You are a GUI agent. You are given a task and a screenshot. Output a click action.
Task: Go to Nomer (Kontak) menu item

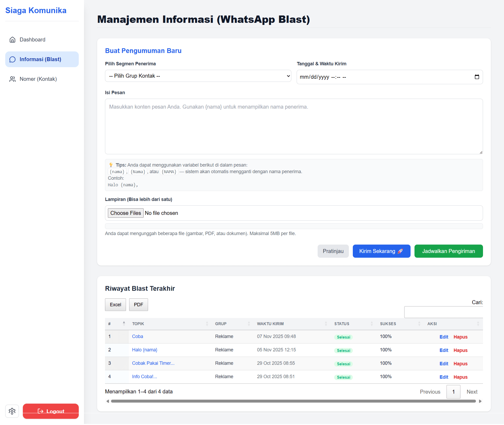pos(38,79)
